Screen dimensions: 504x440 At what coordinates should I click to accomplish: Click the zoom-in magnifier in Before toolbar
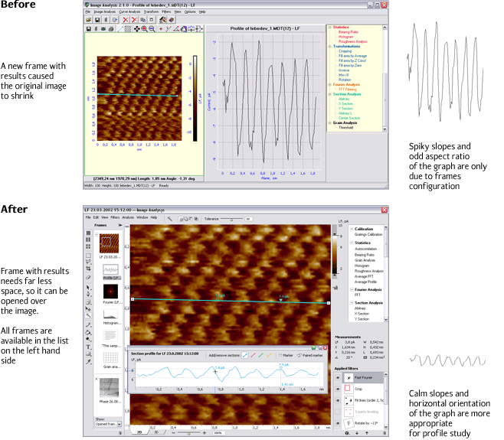(x=144, y=28)
